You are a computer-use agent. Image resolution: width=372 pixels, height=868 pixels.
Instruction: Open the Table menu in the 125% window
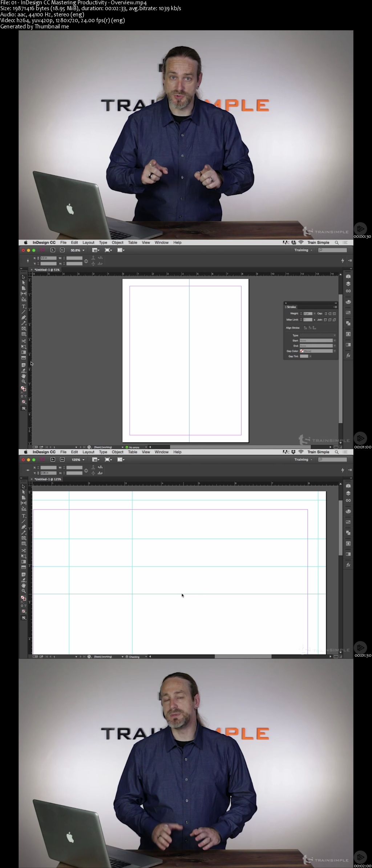pyautogui.click(x=133, y=452)
